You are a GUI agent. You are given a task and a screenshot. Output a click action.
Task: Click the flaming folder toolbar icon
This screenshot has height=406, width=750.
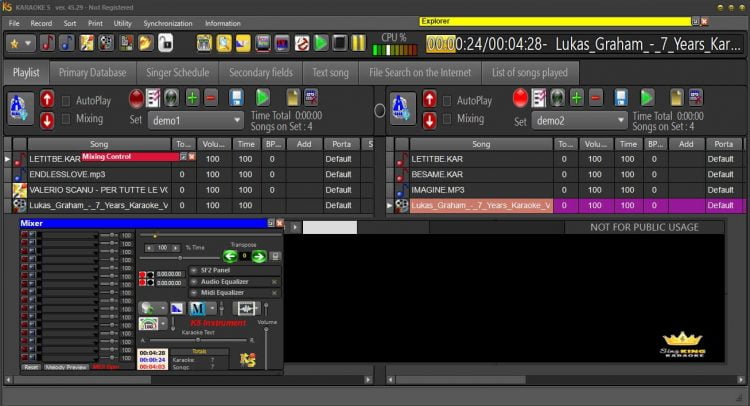(145, 43)
